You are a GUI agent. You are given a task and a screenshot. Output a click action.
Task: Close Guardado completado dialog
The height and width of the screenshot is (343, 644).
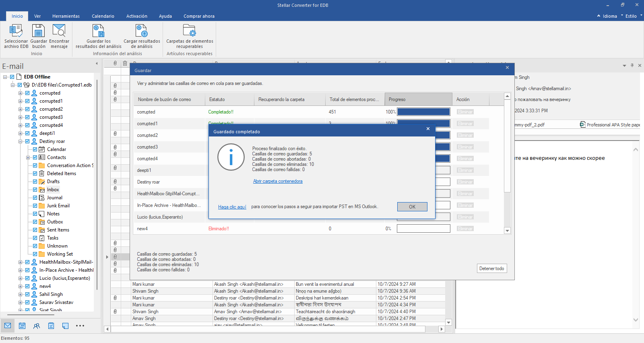click(428, 129)
